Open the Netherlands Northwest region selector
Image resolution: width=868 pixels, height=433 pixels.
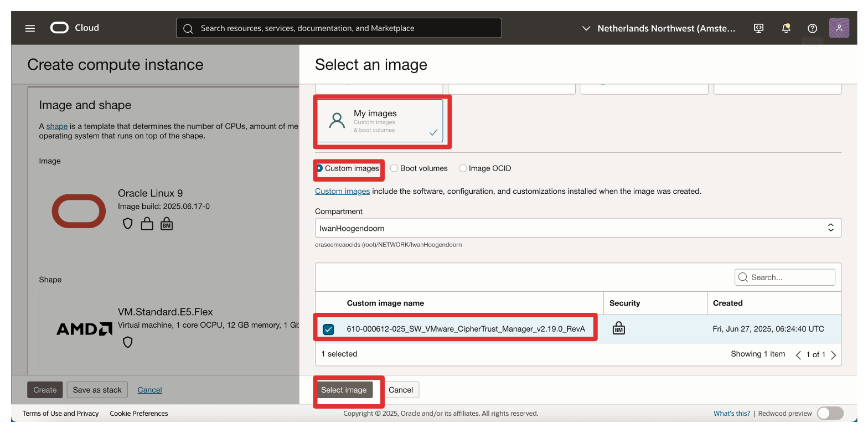tap(659, 28)
